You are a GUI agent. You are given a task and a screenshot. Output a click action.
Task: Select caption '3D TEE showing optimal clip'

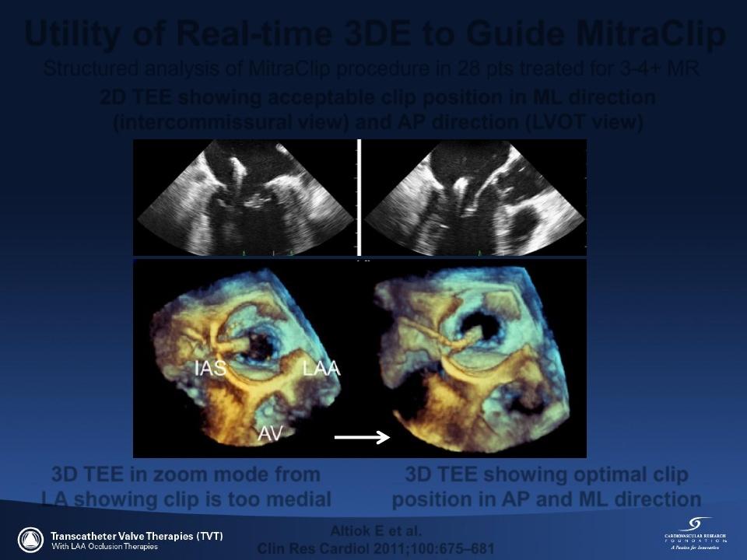546,474
